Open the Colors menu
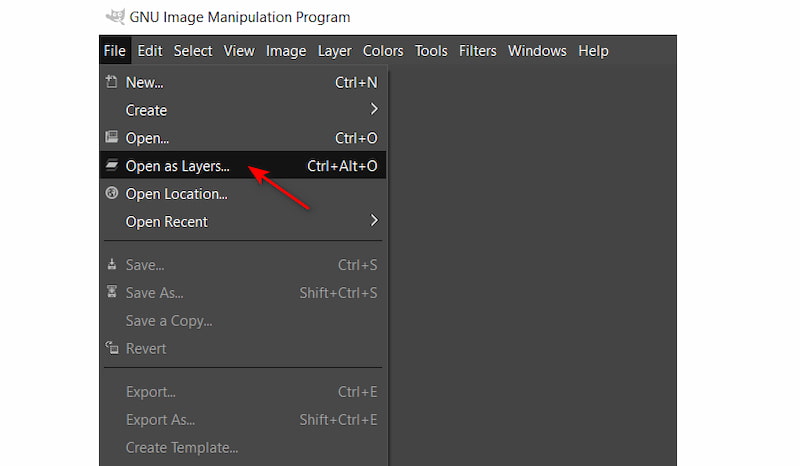 (x=383, y=51)
